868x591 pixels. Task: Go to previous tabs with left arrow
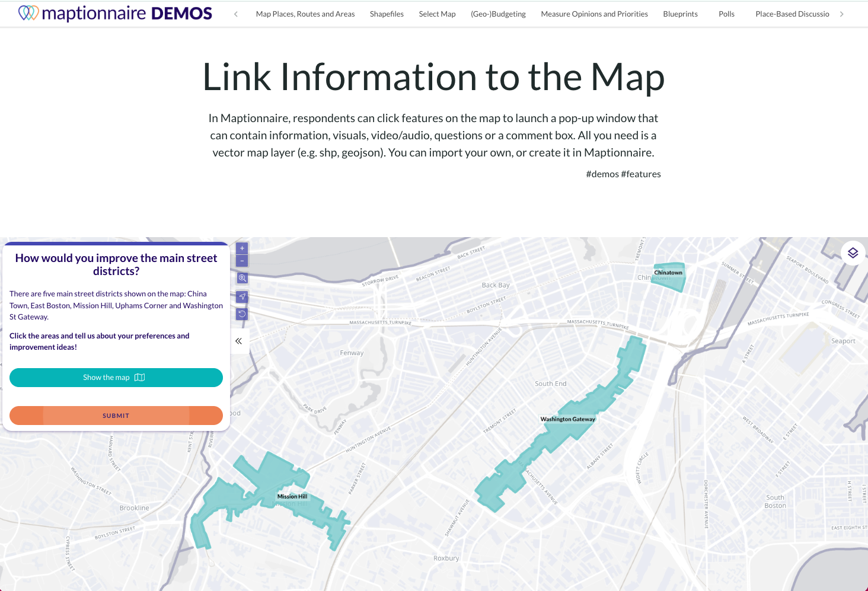pyautogui.click(x=236, y=14)
